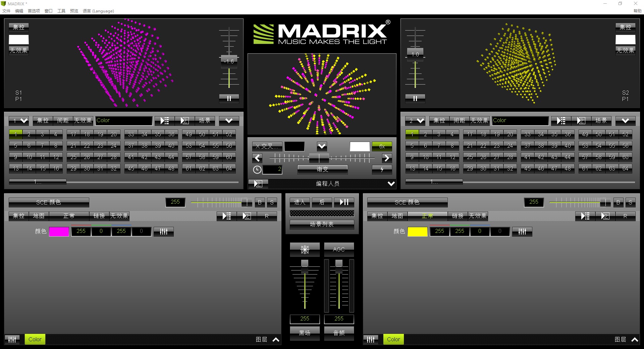644x349 pixels.
Task: Click the right storage list-arrow icon
Action: pyautogui.click(x=581, y=120)
